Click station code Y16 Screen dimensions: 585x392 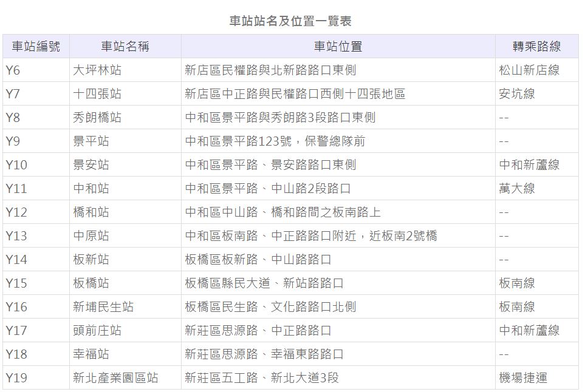[16, 307]
